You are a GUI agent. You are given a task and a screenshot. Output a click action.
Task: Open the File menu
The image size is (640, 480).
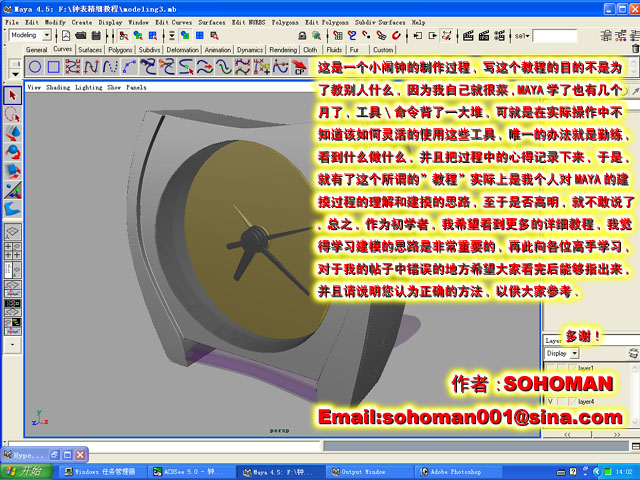point(12,22)
